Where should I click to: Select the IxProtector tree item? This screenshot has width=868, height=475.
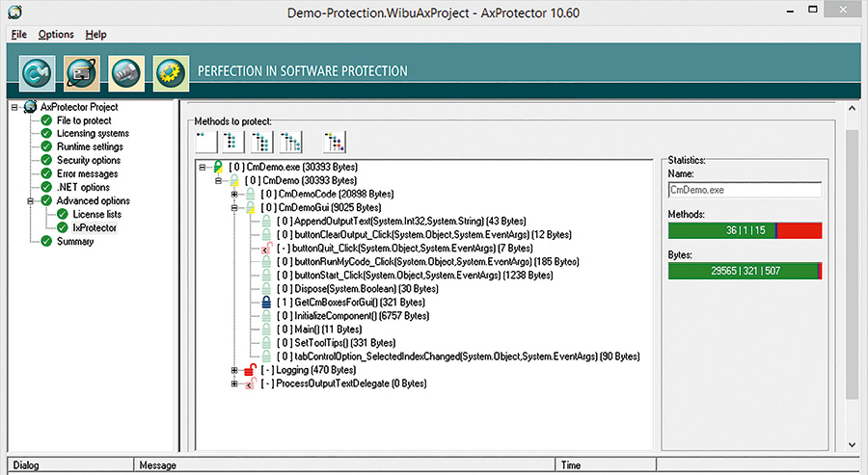pos(95,227)
